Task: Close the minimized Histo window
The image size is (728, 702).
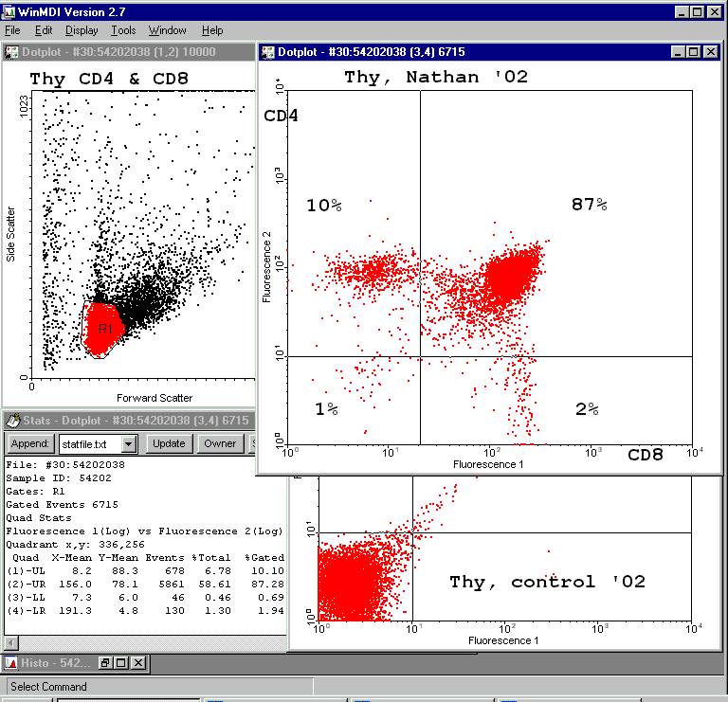Action: click(138, 663)
